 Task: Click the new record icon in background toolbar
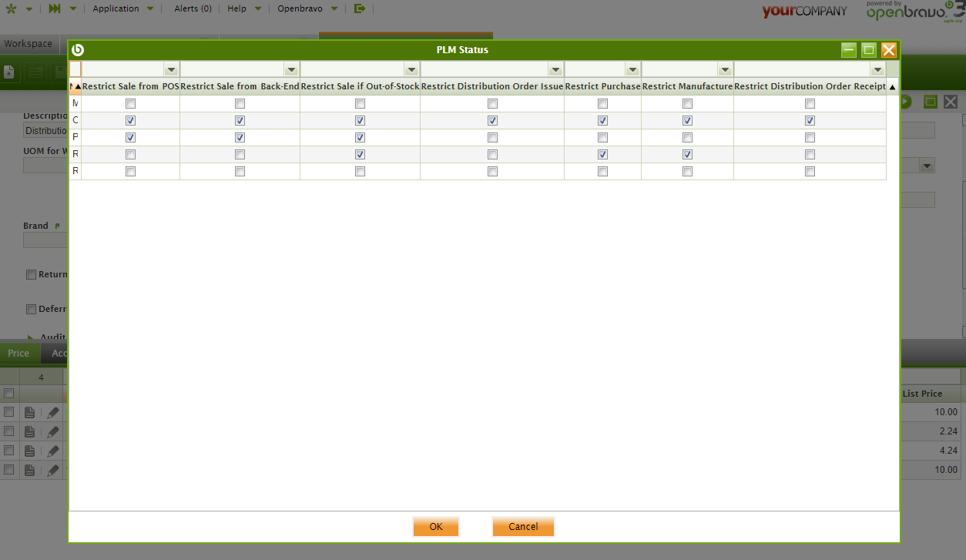pyautogui.click(x=9, y=73)
